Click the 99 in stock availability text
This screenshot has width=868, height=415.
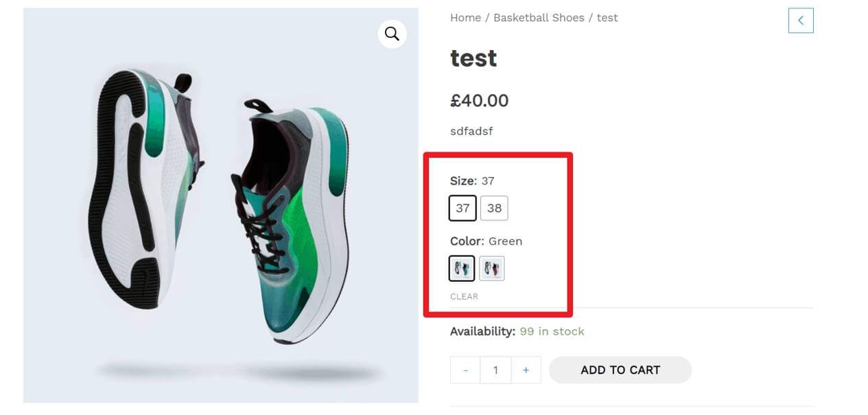tap(552, 331)
